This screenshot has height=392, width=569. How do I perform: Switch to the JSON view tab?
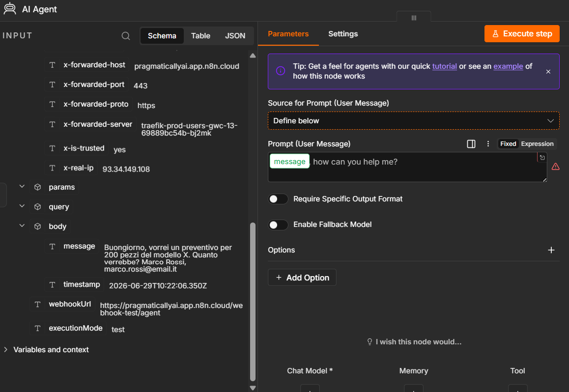coord(235,35)
